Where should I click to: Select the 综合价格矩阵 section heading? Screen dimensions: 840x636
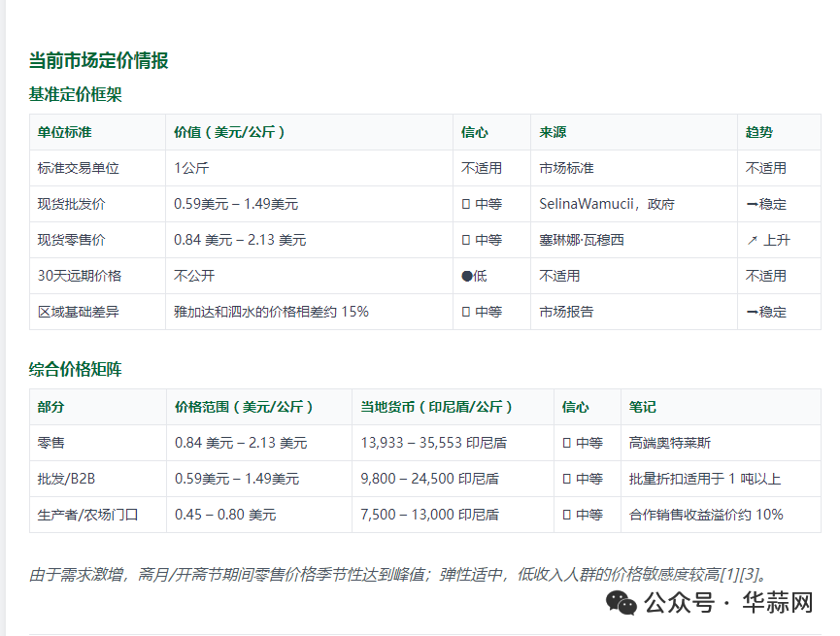(x=75, y=370)
